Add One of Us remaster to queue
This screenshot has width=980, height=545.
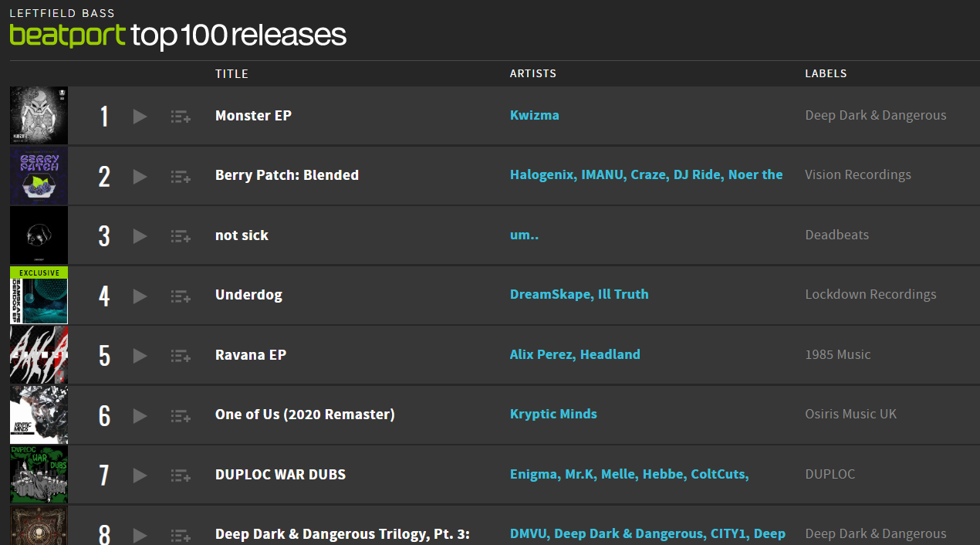pos(181,416)
